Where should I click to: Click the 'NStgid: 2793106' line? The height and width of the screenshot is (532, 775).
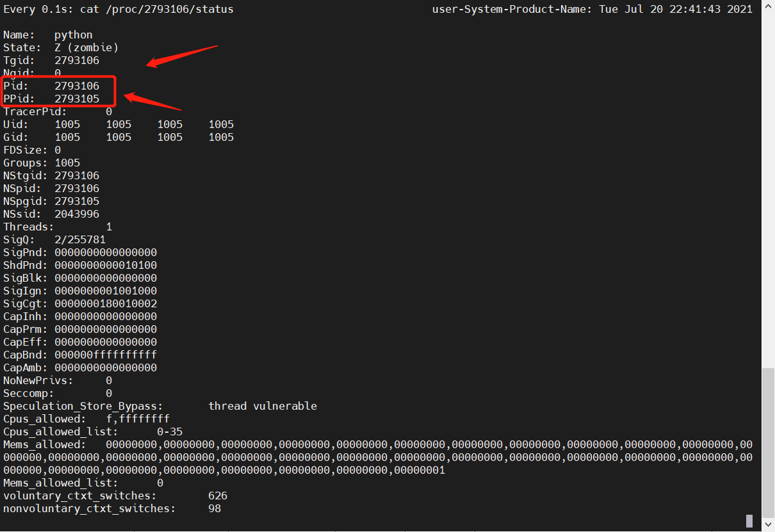pyautogui.click(x=51, y=175)
